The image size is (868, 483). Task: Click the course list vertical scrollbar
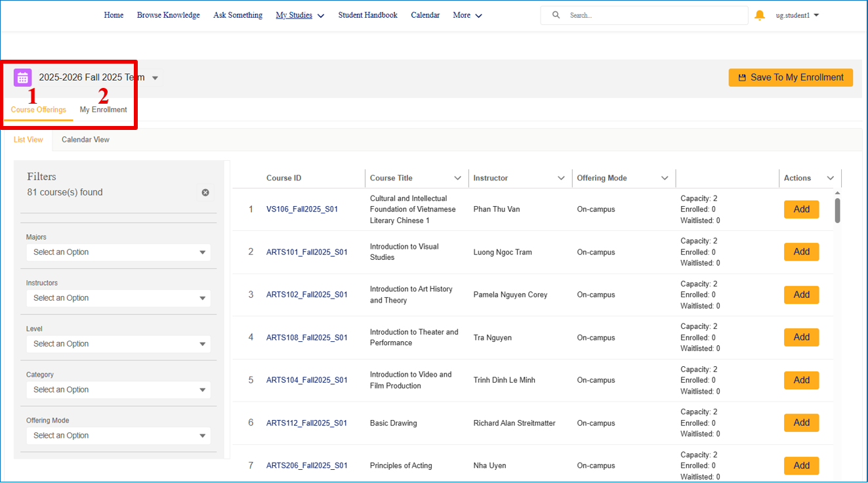click(x=837, y=211)
